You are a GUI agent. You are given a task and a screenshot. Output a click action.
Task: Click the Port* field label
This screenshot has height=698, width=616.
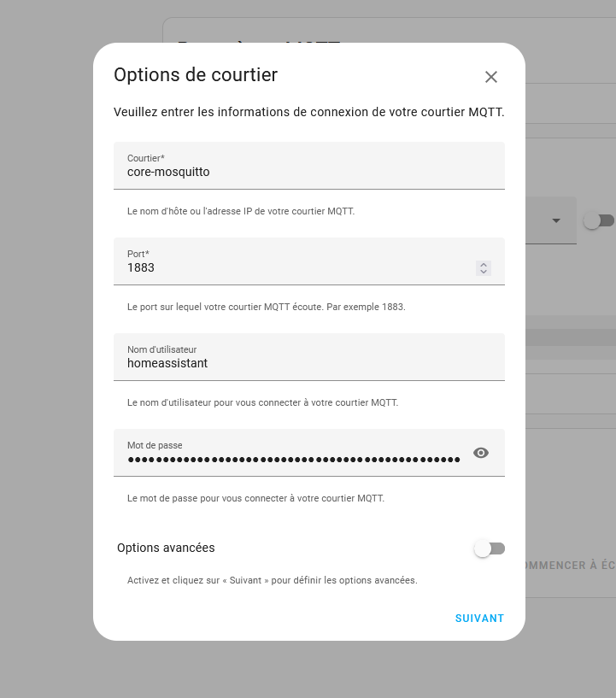tap(138, 254)
